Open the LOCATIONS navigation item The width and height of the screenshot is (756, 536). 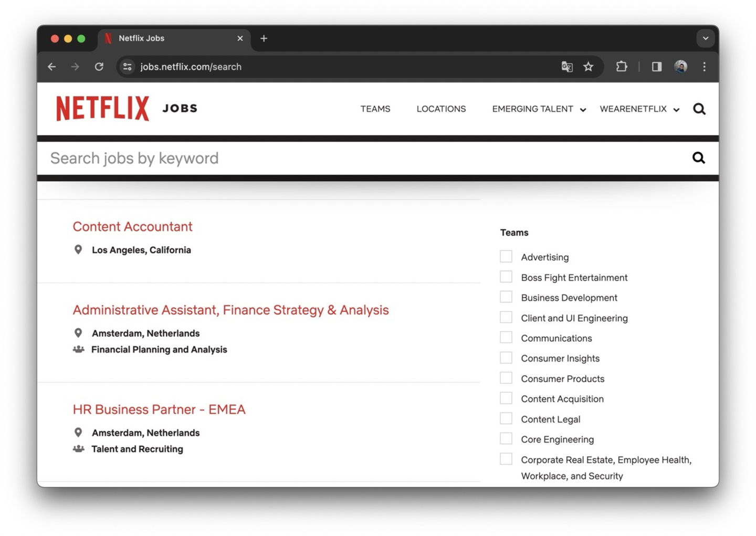[441, 109]
